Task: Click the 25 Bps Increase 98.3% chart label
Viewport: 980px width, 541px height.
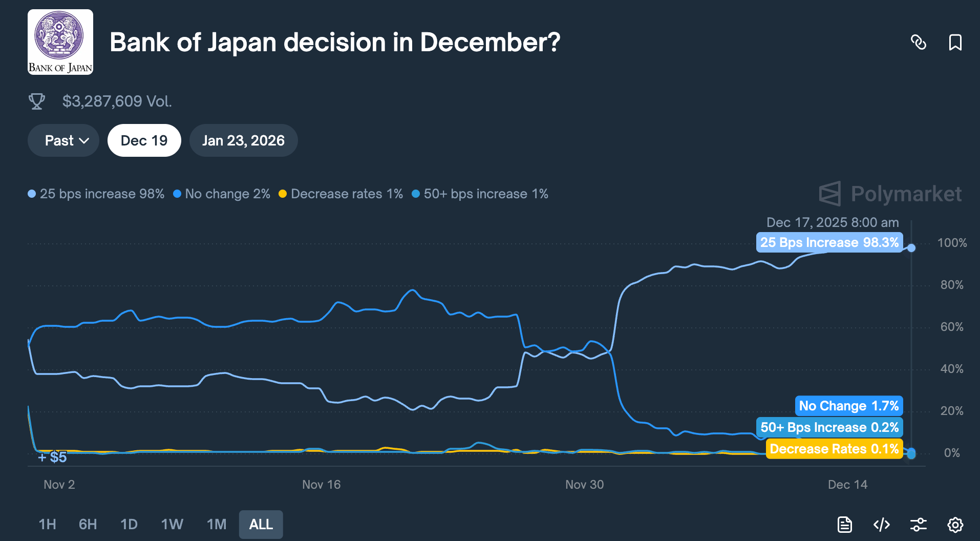Action: (829, 242)
